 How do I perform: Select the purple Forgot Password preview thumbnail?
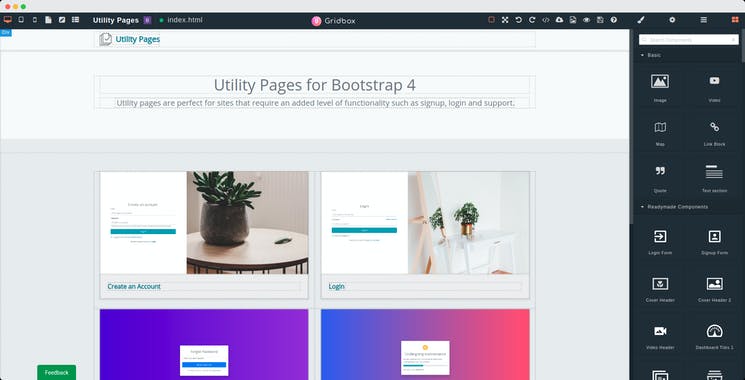(x=204, y=344)
